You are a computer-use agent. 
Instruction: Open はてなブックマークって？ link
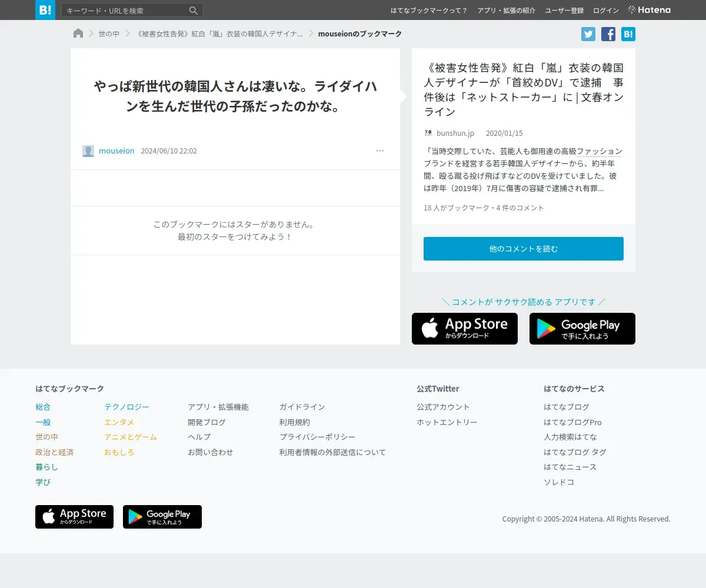click(429, 11)
